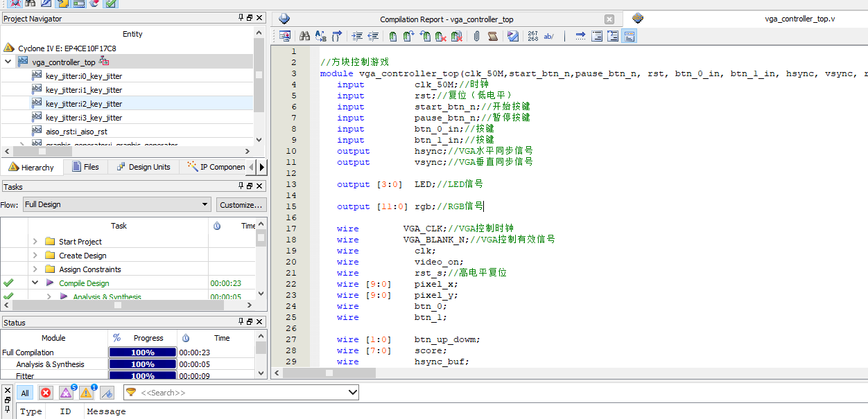Viewport: 868px width, 419px height.
Task: Expand the Assign Constraints task
Action: click(x=35, y=269)
